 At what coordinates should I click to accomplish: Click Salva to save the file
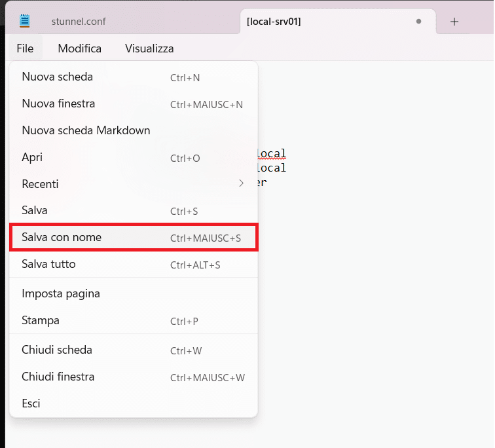pyautogui.click(x=35, y=211)
